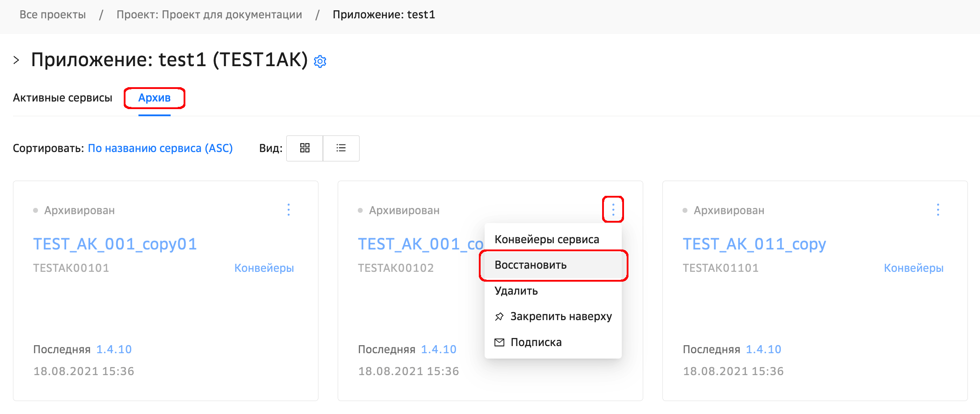Viewport: 980px width, 414px height.
Task: Switch to Активные сервисы tab
Action: tap(63, 98)
